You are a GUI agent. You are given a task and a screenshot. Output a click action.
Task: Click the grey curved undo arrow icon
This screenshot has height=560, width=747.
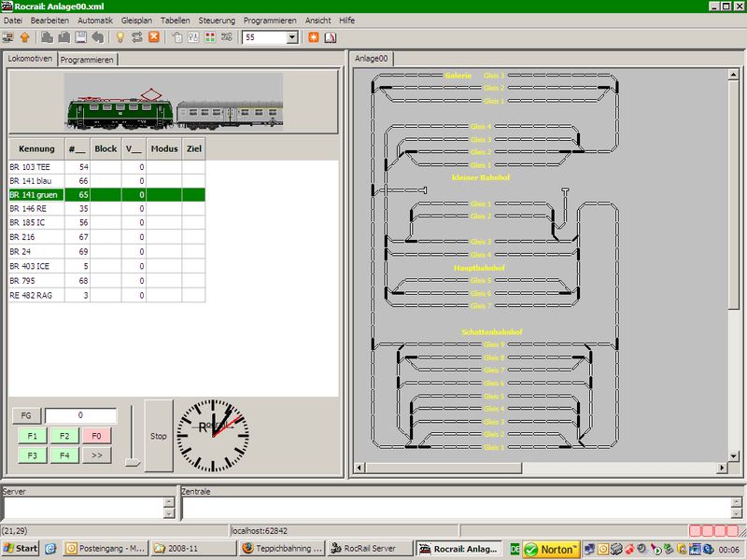point(98,37)
